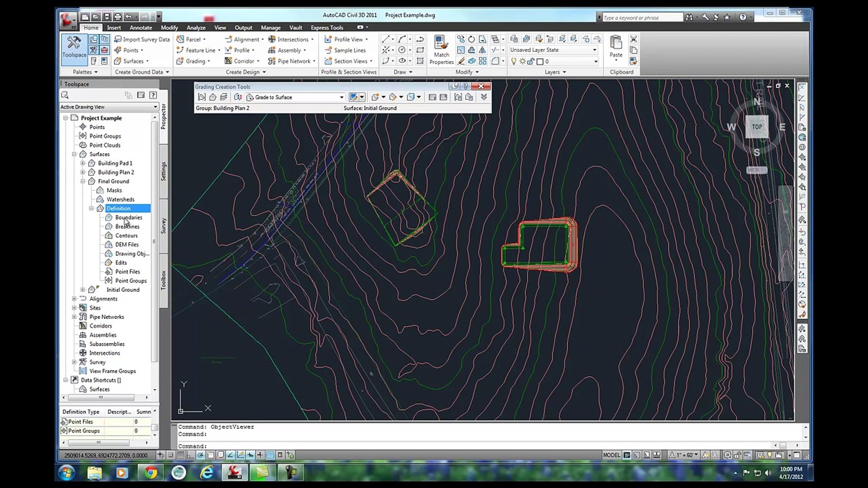Expand the Initial Ground surface node
Viewport: 868px width, 488px height.
[x=83, y=290]
